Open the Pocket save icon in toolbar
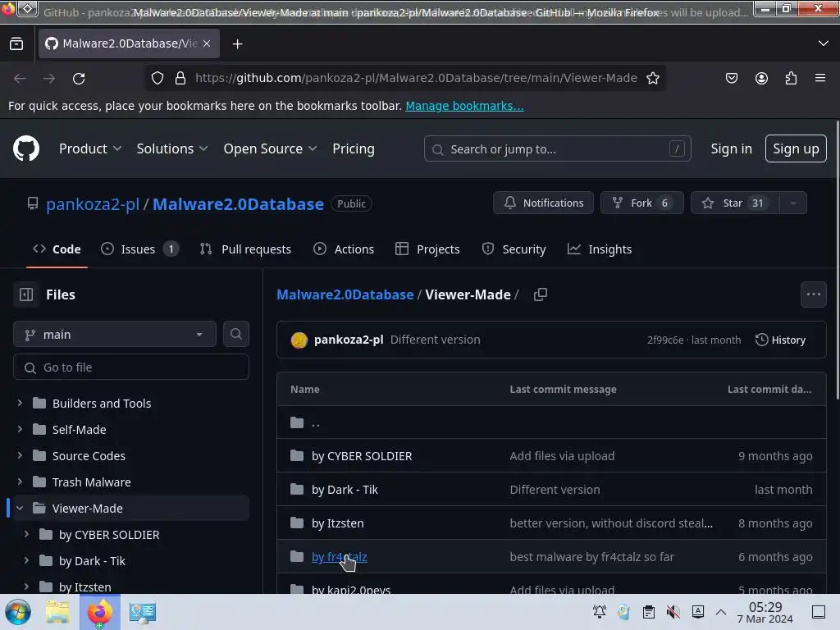 [731, 78]
